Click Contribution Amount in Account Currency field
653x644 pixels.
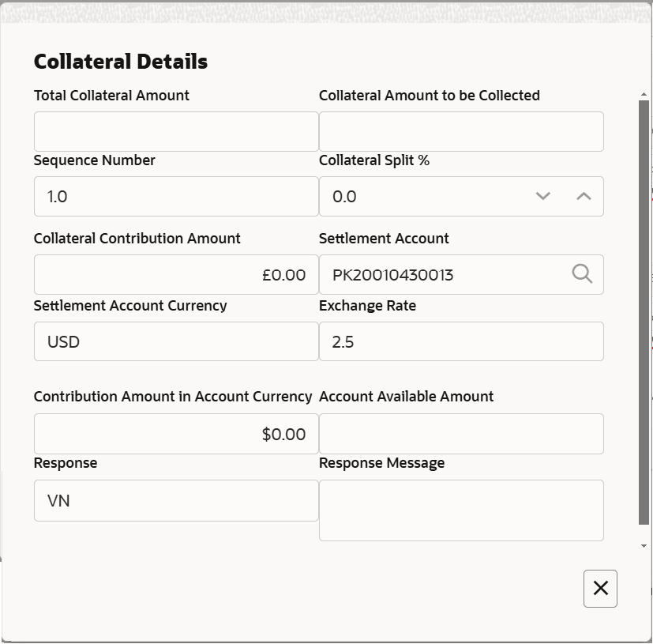[x=176, y=434]
